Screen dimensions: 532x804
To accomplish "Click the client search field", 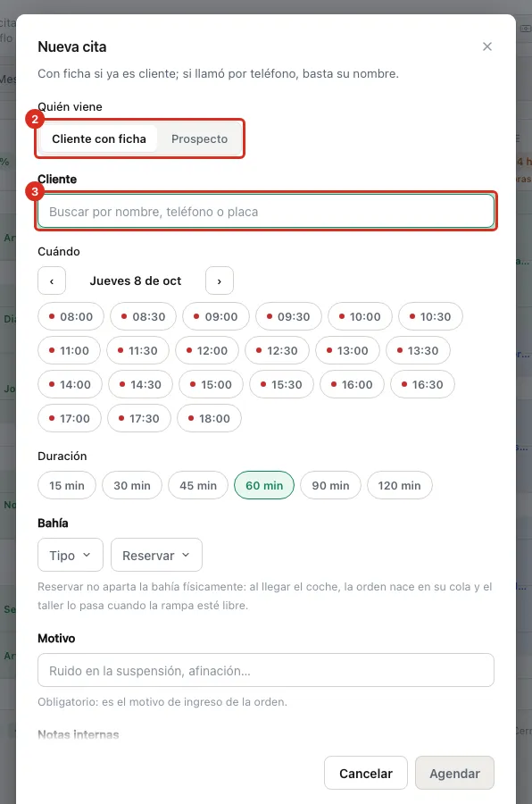I will point(265,211).
